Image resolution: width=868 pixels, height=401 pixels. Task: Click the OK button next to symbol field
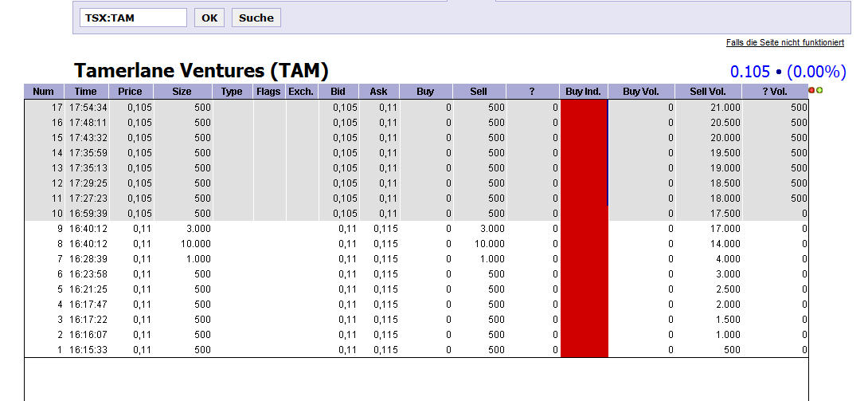(209, 18)
